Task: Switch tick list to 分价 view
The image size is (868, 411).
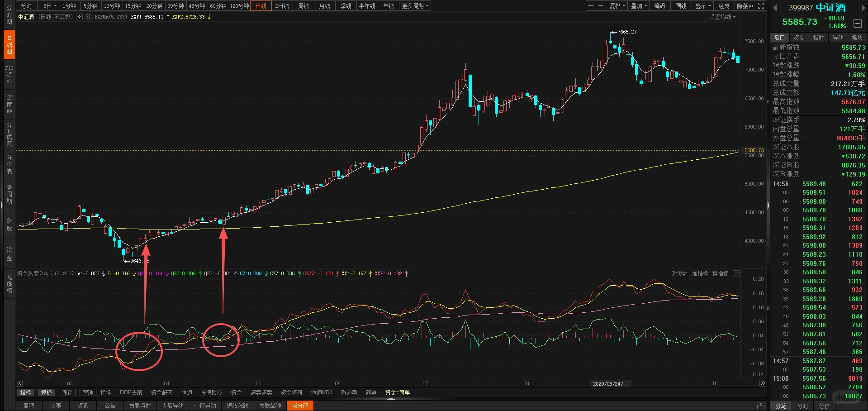Action: [x=824, y=406]
